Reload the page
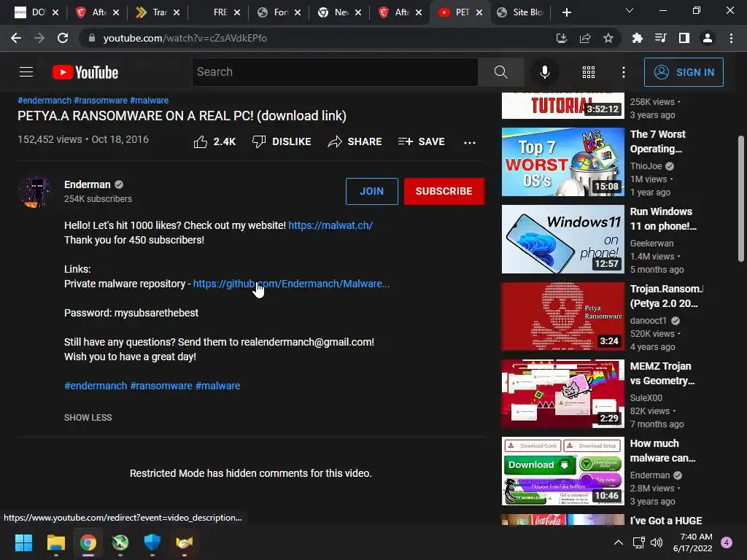This screenshot has height=560, width=747. point(63,38)
